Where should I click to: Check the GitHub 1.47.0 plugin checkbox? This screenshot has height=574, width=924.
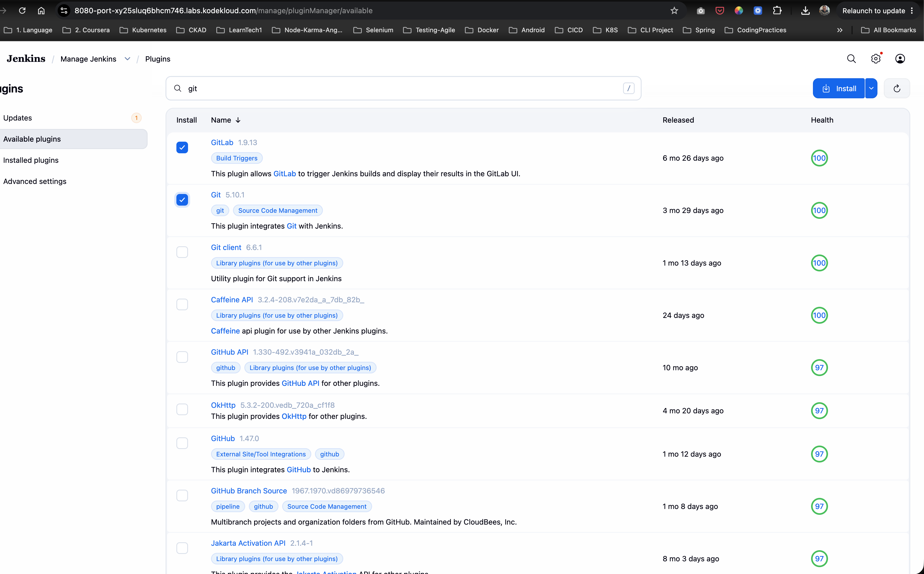click(182, 443)
